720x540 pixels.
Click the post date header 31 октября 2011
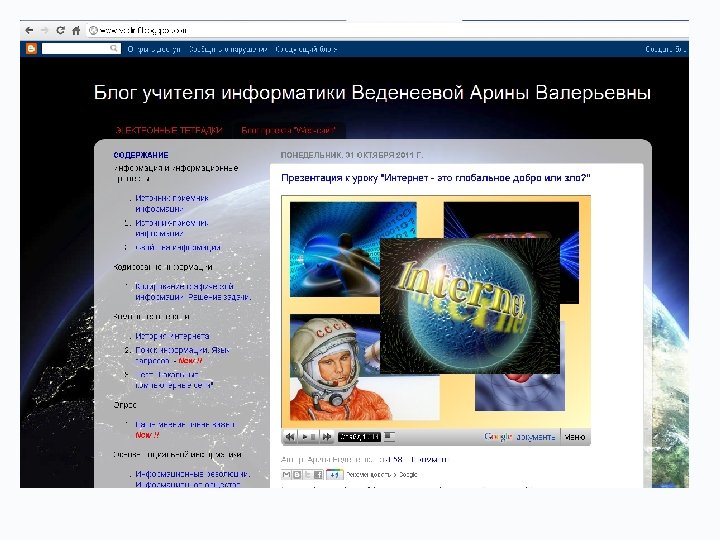351,155
